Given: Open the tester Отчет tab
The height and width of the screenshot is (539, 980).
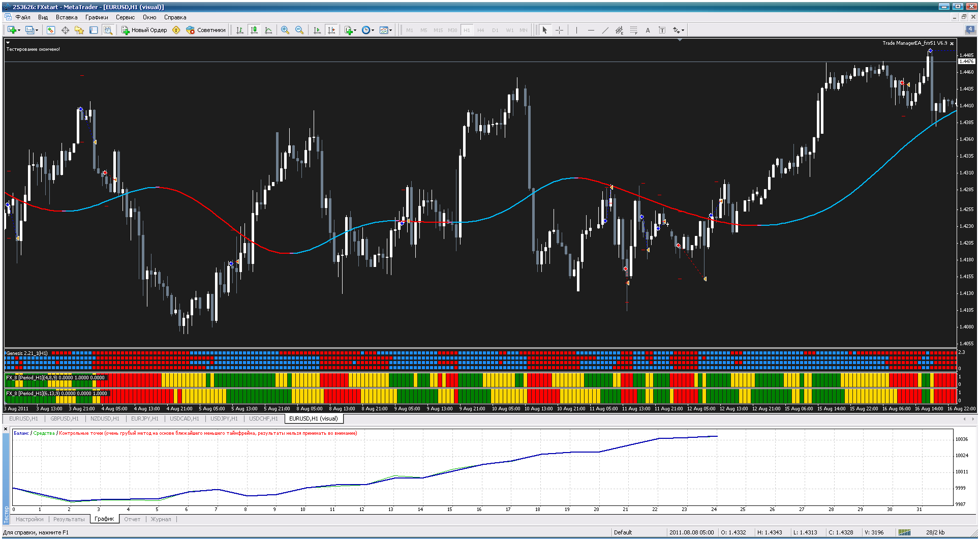Looking at the screenshot, I should [x=132, y=519].
